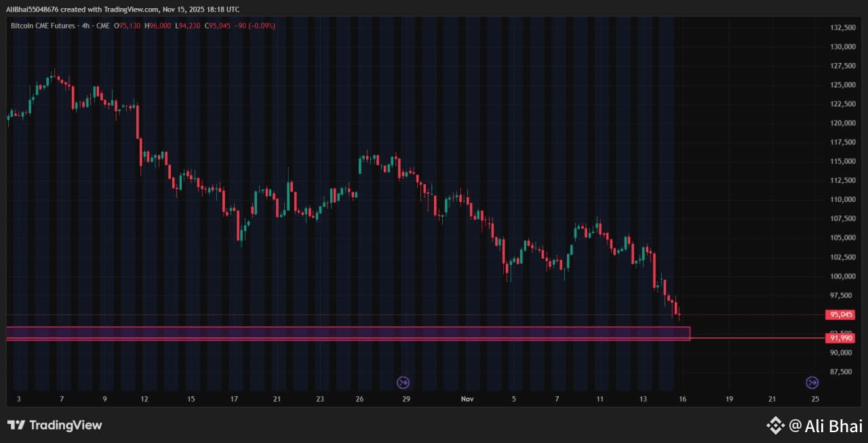868x443 pixels.
Task: Click the 102,500 price axis label
Action: click(842, 257)
